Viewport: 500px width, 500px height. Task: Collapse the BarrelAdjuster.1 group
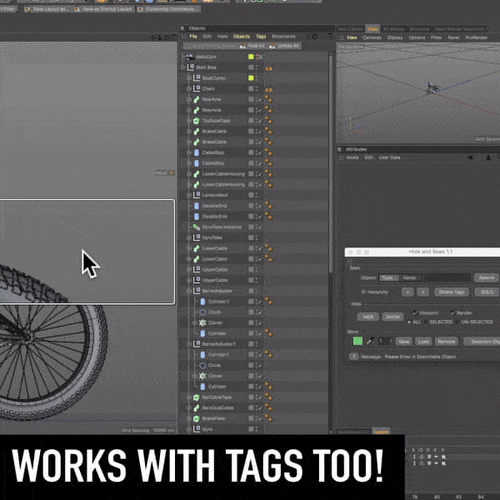pos(189,344)
